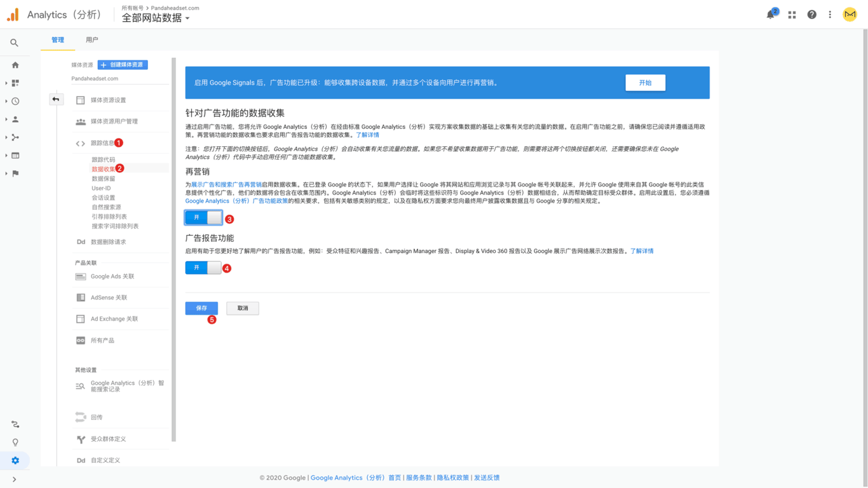The image size is (868, 488).
Task: Expand the Realtime clock report menu
Action: coord(15,101)
